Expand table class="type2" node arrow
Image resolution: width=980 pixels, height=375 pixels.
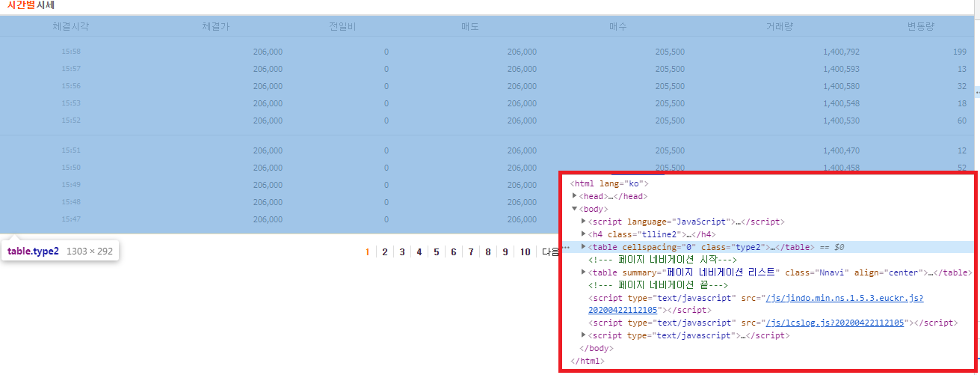(x=584, y=246)
